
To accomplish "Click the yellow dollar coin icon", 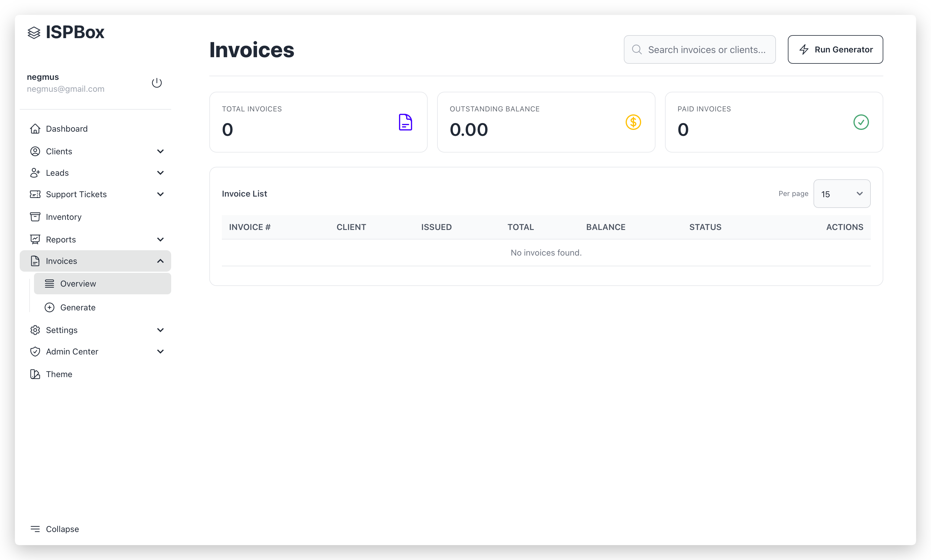I will [633, 122].
